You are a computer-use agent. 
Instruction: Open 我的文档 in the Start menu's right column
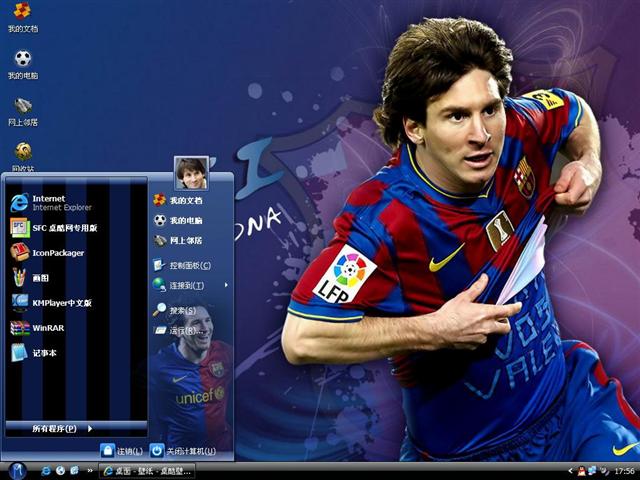point(178,200)
